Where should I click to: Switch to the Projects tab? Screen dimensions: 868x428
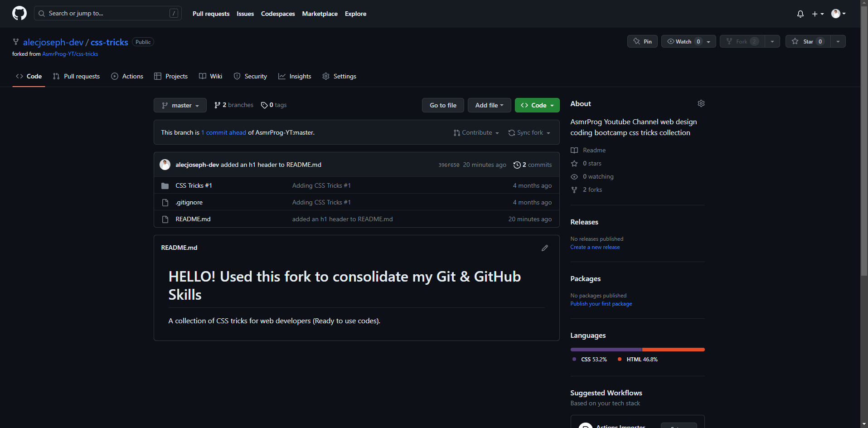point(171,76)
